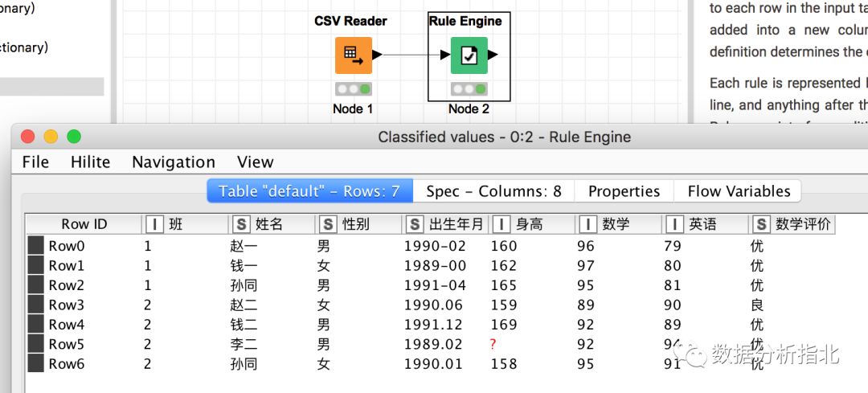This screenshot has height=393, width=868.
Task: Click the integer type icon of 身高 column
Action: tap(502, 224)
